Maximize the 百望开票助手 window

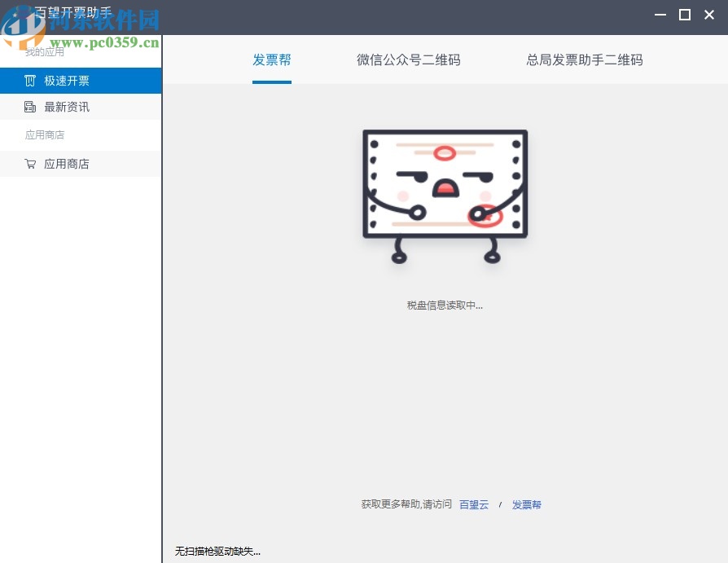685,15
